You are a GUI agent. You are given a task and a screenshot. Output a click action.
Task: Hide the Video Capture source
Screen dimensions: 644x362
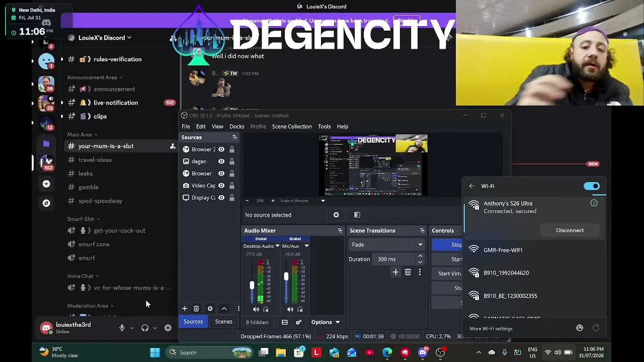point(221,186)
